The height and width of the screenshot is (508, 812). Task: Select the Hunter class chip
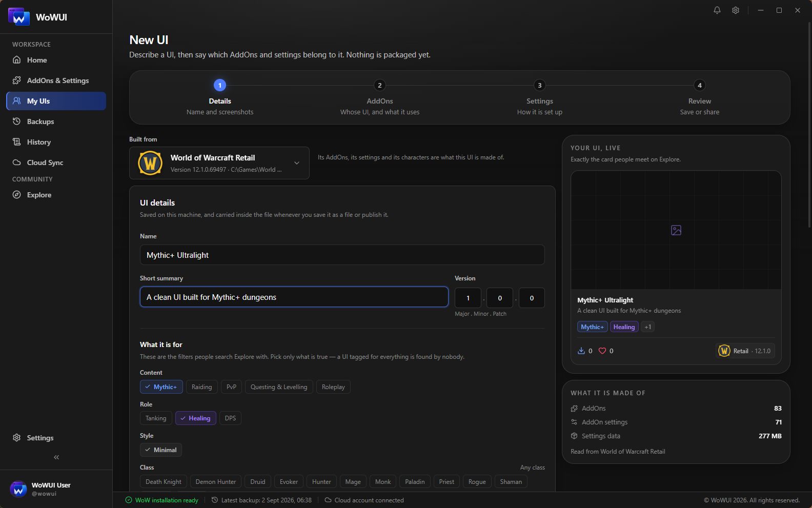(321, 482)
